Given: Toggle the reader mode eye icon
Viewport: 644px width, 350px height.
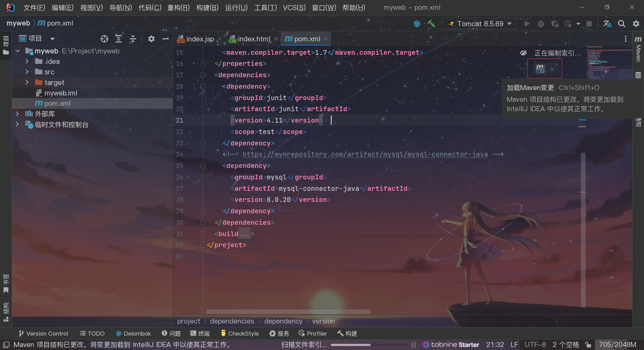Looking at the screenshot, I should tap(523, 53).
